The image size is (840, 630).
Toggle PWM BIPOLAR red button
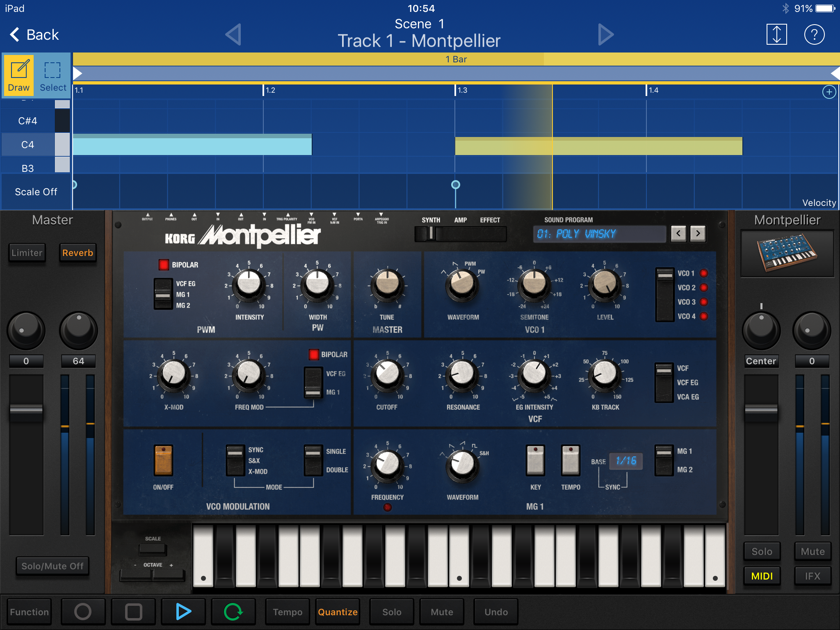pyautogui.click(x=164, y=265)
